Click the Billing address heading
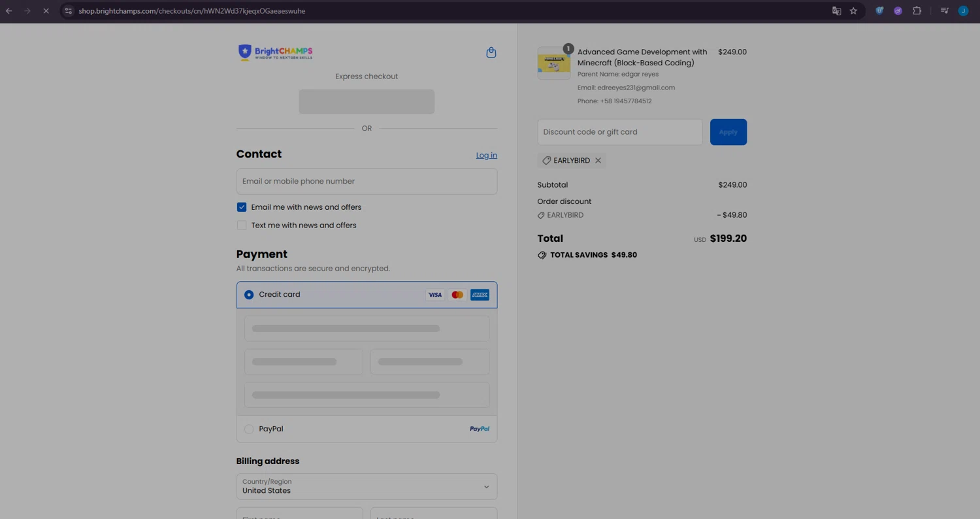The height and width of the screenshot is (519, 980). point(267,461)
